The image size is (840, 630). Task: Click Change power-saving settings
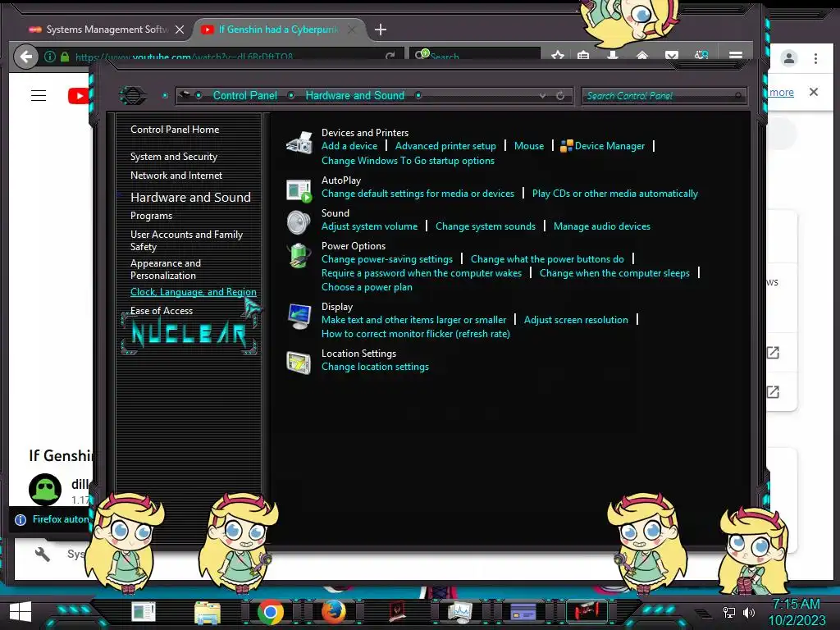tap(387, 259)
